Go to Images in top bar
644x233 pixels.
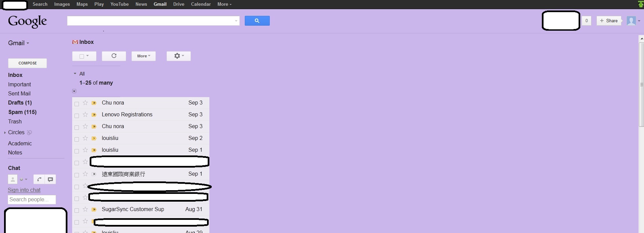62,4
